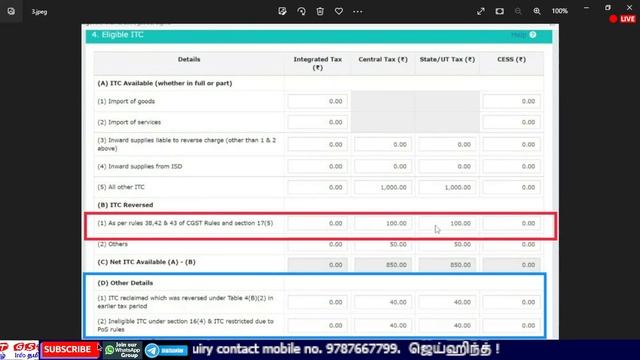Image resolution: width=640 pixels, height=360 pixels.
Task: Click the Photos app icon at top left
Action: 11,11
